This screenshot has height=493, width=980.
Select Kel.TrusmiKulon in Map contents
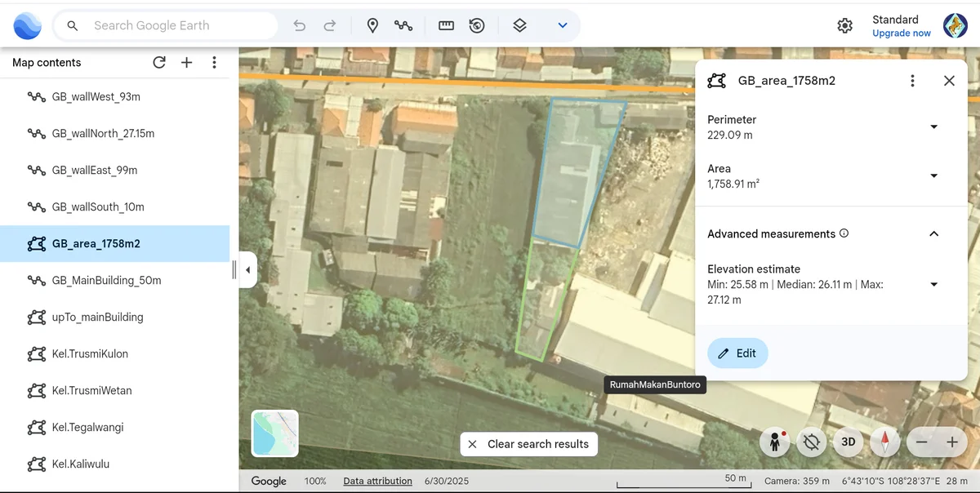coord(90,354)
